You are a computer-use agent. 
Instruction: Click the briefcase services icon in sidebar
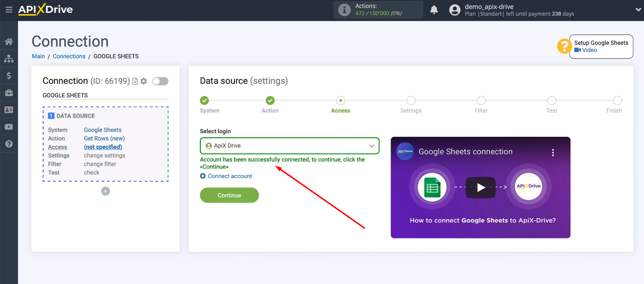(9, 92)
